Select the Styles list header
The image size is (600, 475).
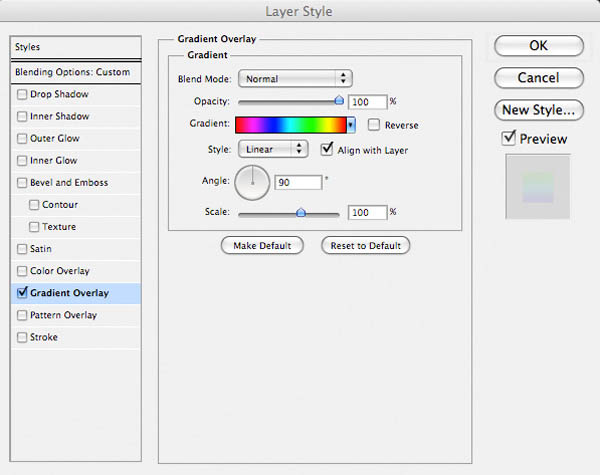76,47
